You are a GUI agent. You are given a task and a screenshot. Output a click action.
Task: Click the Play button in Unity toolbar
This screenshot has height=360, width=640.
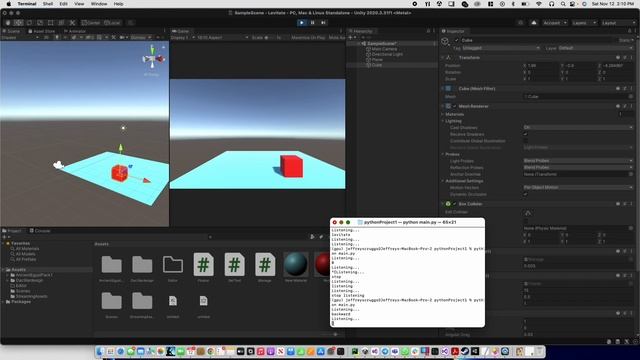(302, 23)
